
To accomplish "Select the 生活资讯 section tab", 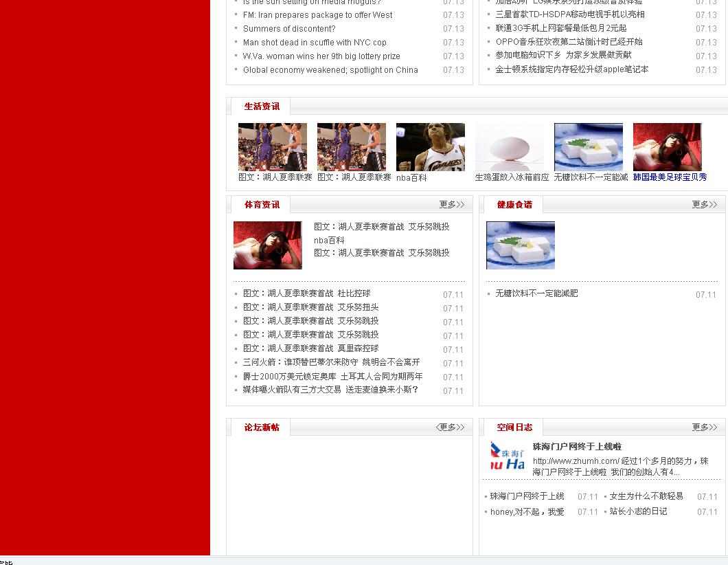I will (262, 107).
